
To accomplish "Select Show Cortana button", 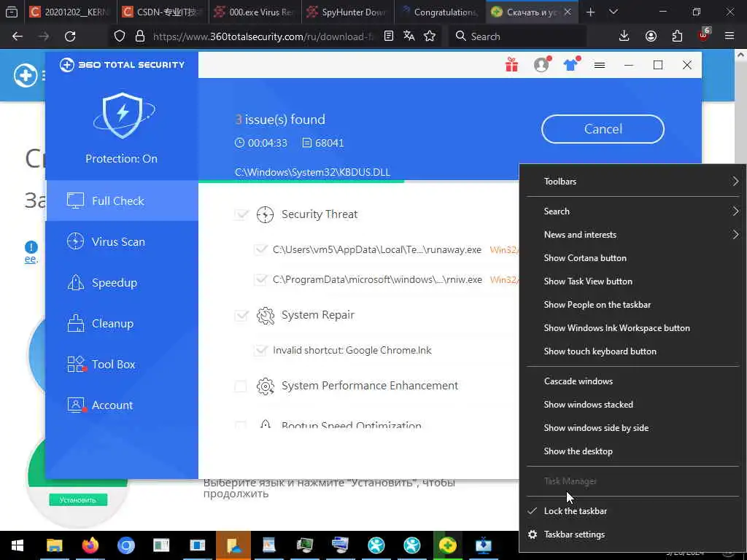I will [632, 257].
